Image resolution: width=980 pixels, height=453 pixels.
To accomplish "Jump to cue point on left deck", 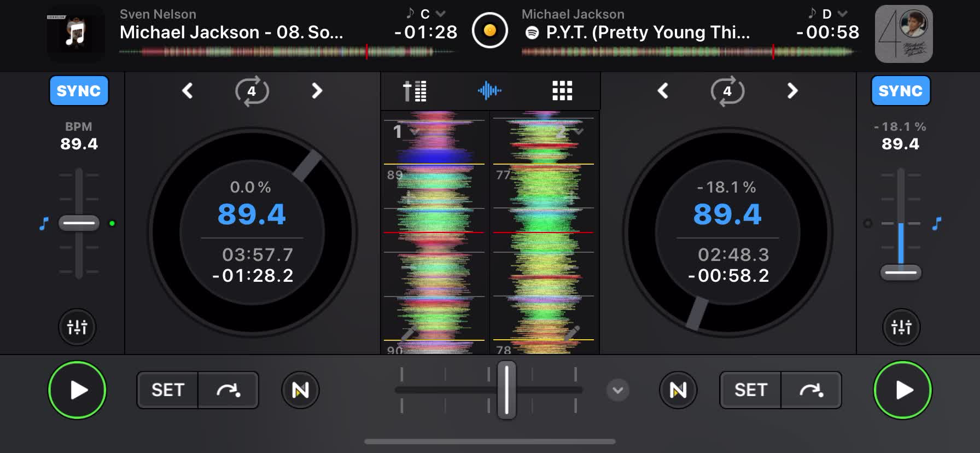I will point(229,390).
